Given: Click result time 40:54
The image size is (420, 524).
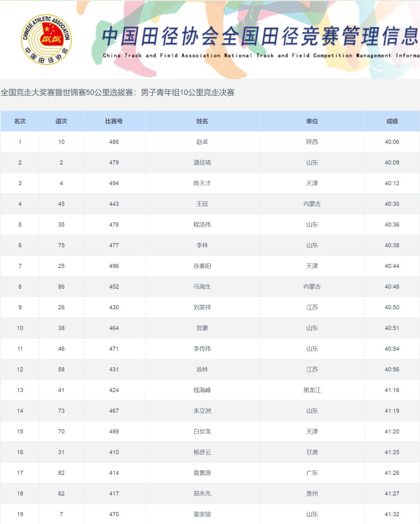Looking at the screenshot, I should click(392, 349).
